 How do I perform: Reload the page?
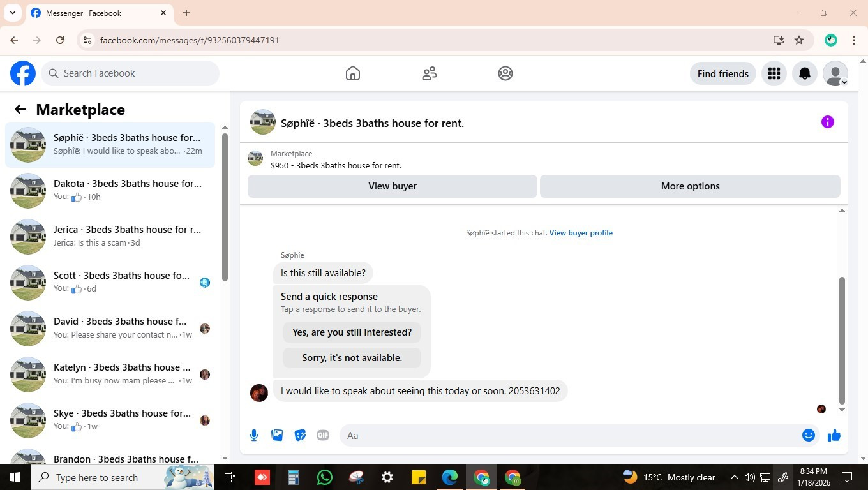pyautogui.click(x=60, y=40)
